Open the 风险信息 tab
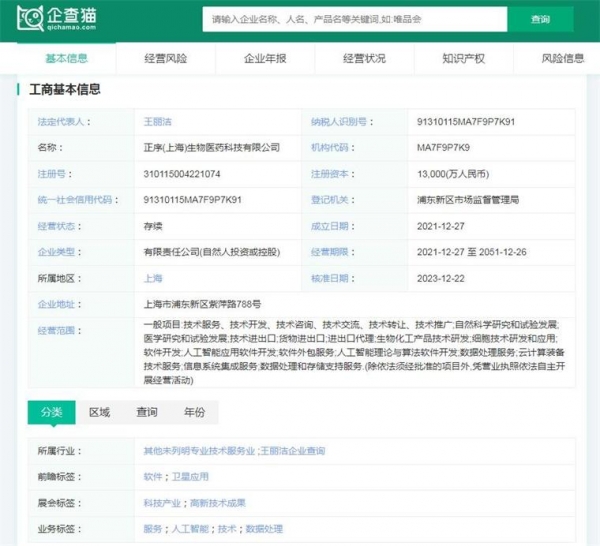600x546 pixels. 562,59
